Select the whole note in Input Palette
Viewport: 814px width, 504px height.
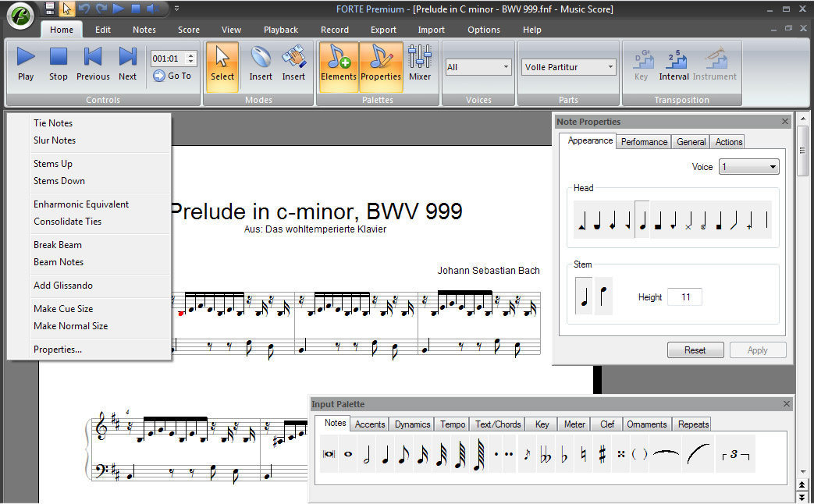(x=348, y=454)
